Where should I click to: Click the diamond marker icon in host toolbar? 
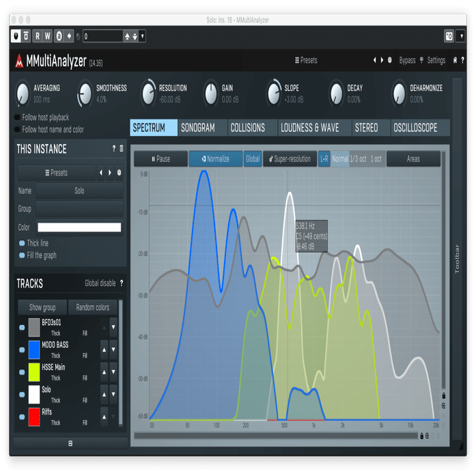pos(69,36)
